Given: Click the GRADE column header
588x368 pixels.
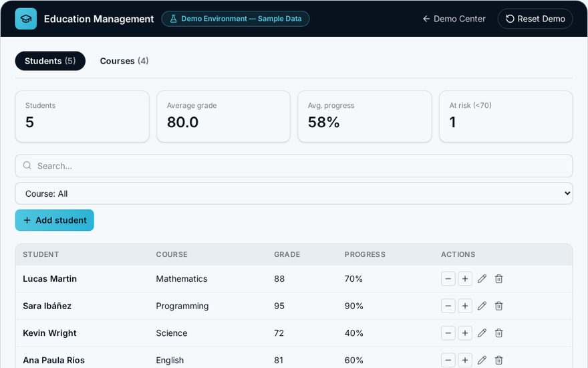Looking at the screenshot, I should click(287, 255).
